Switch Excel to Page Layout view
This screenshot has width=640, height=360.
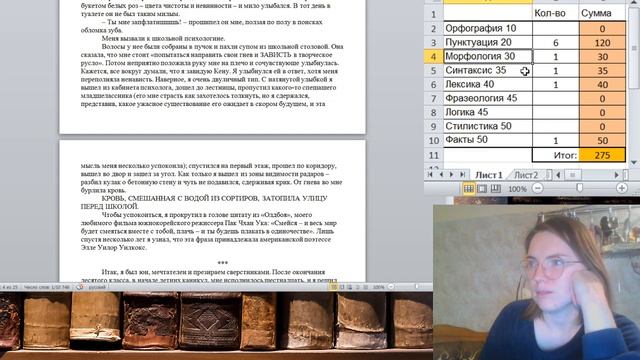(x=482, y=189)
